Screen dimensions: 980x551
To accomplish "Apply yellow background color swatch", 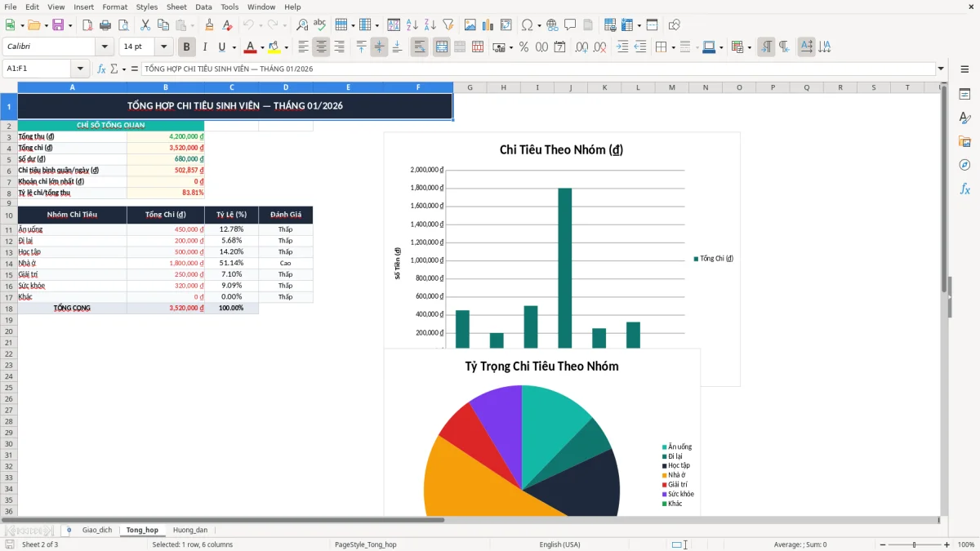I will (274, 47).
